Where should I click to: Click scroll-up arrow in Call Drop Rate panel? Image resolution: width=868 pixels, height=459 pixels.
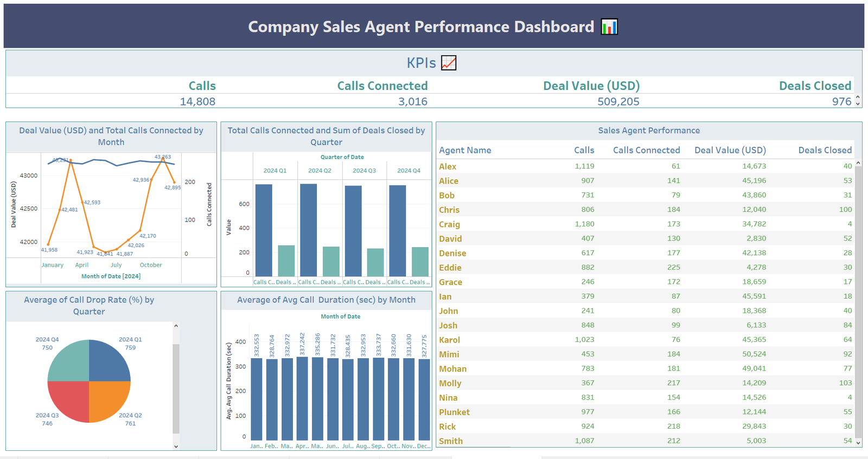click(176, 326)
